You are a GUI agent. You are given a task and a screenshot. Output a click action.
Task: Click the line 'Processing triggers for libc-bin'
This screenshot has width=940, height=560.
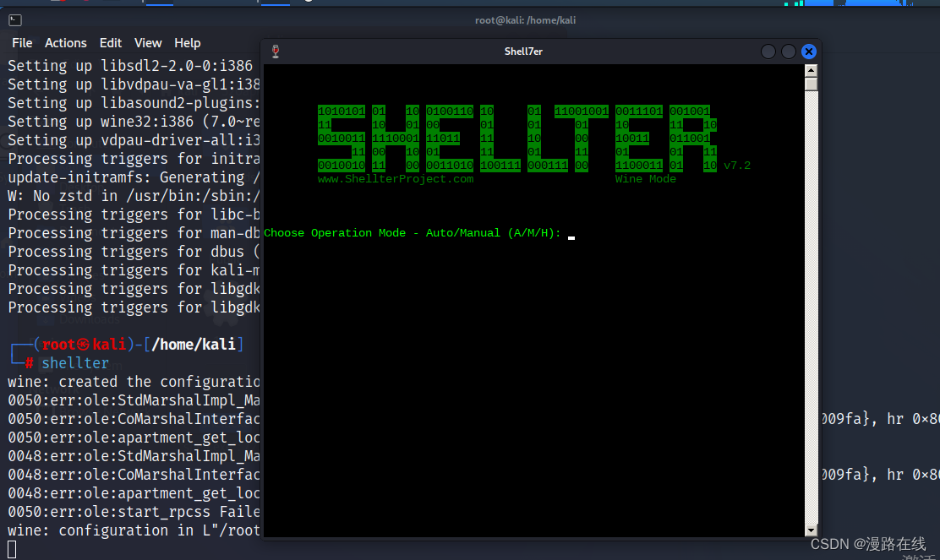point(134,215)
